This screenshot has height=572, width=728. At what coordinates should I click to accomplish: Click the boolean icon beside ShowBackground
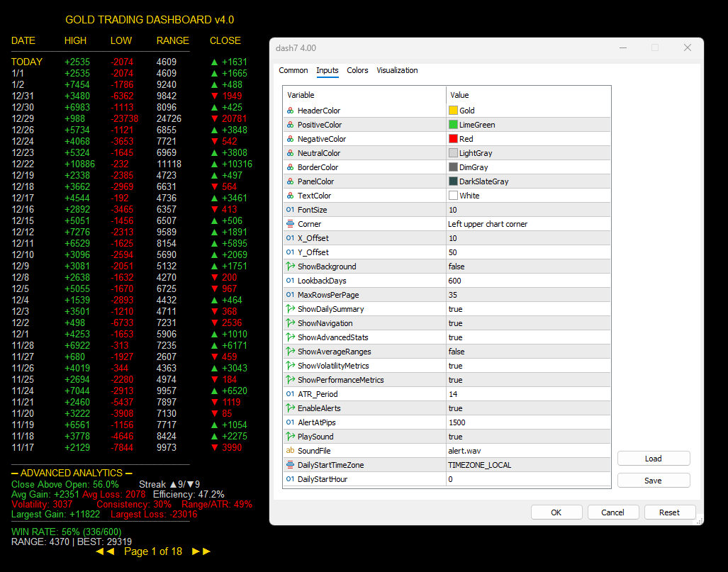[290, 266]
